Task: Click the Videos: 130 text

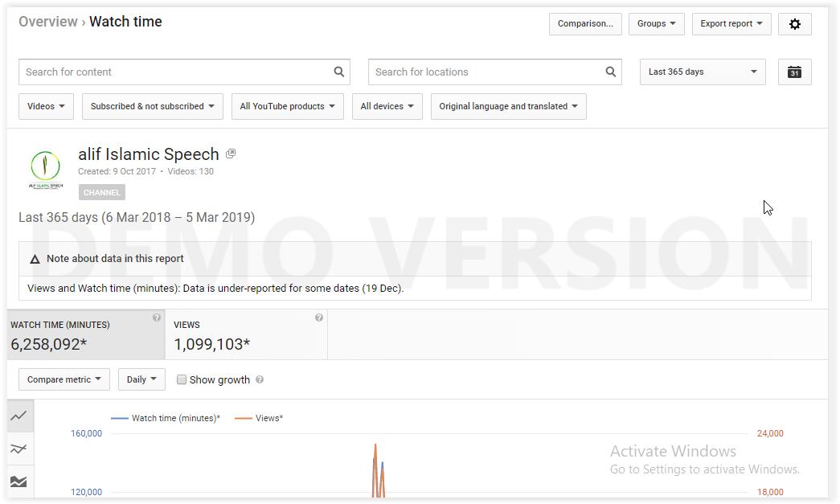Action: pyautogui.click(x=191, y=171)
